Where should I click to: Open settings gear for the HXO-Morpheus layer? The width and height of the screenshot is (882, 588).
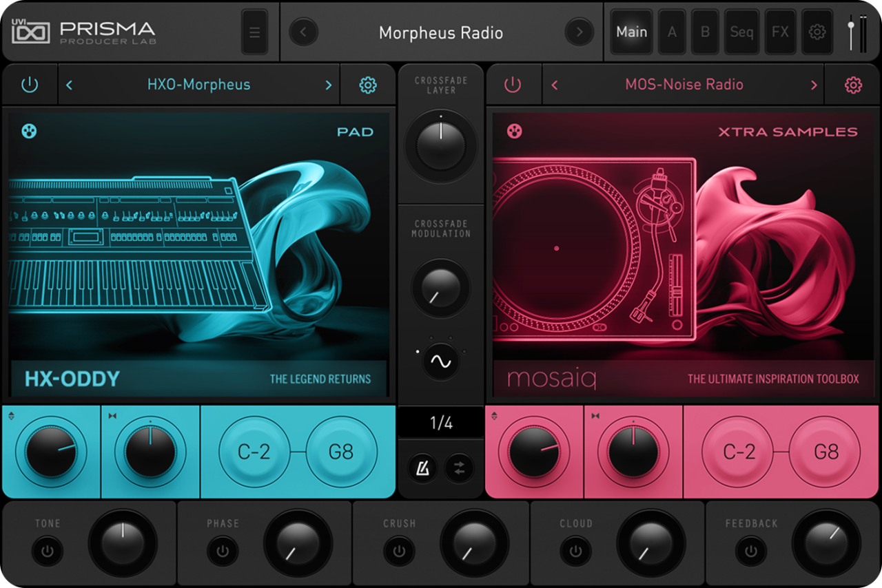click(x=368, y=85)
